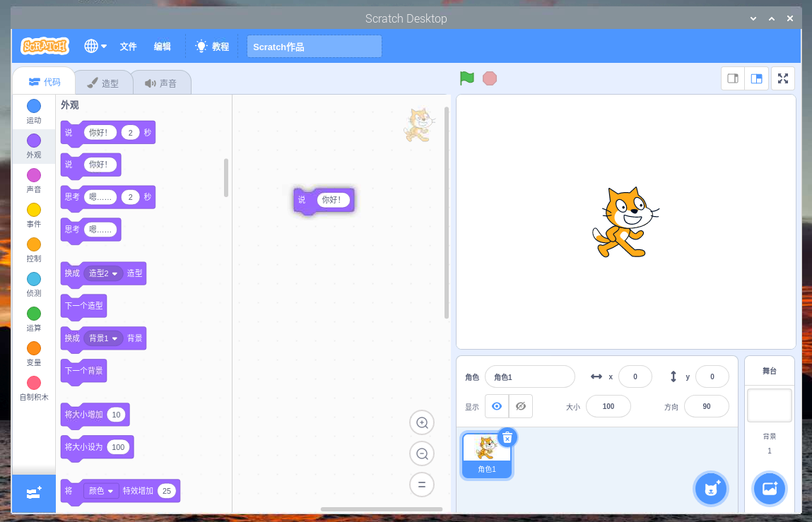
Task: Select the 变量 dark orange category
Action: 34,354
